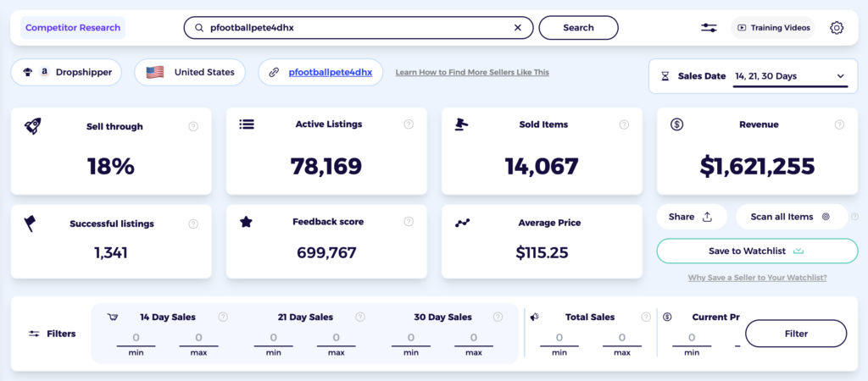This screenshot has width=868, height=381.
Task: Click the 18% sell through value
Action: (111, 167)
